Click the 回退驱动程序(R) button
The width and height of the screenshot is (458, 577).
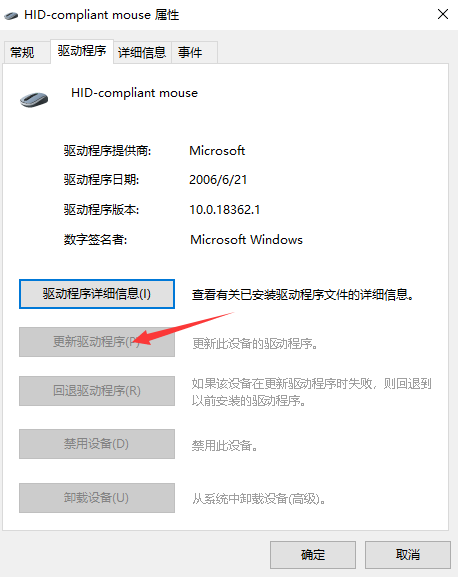tap(97, 391)
